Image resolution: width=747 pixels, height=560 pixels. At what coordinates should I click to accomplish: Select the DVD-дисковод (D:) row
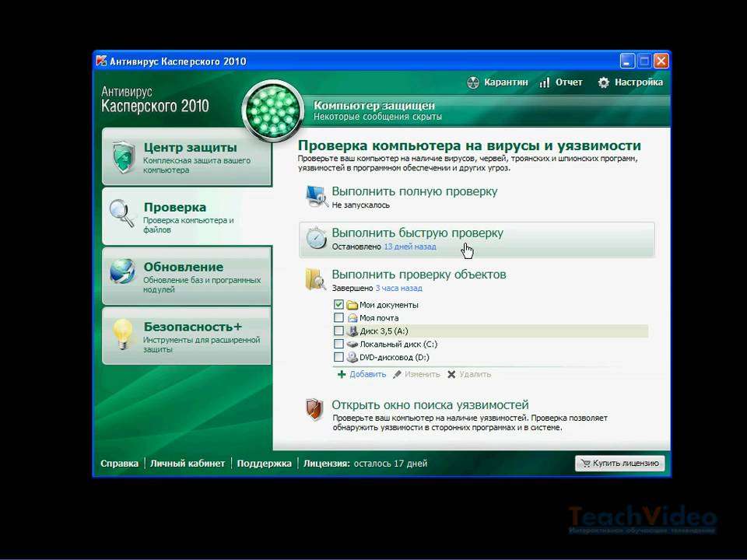click(491, 357)
